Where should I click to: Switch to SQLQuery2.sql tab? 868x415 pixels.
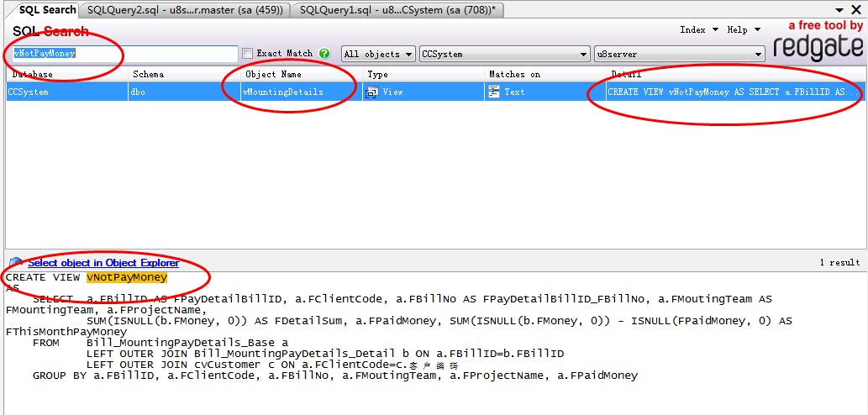point(186,9)
